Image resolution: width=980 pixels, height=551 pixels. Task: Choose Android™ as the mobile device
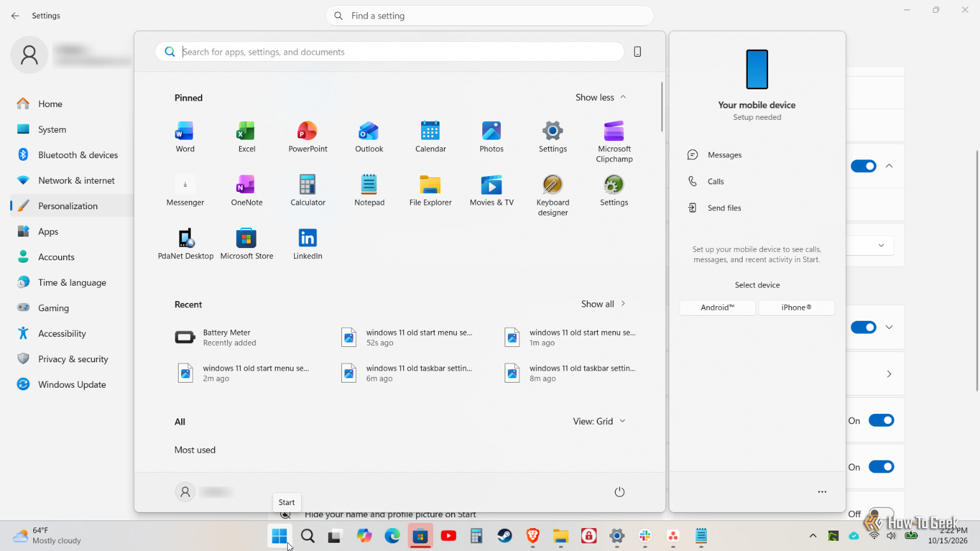tap(718, 307)
